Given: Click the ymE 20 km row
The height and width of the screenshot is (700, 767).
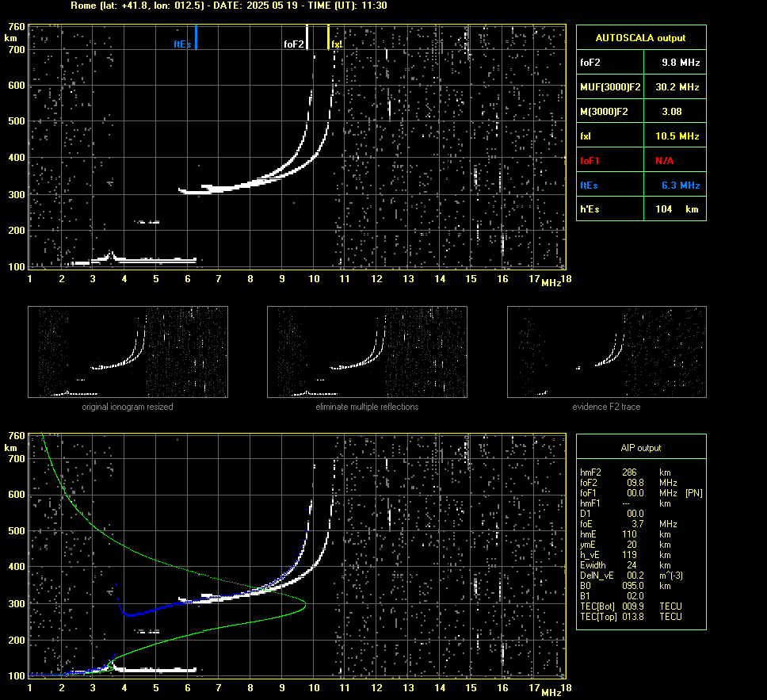Looking at the screenshot, I should click(625, 545).
